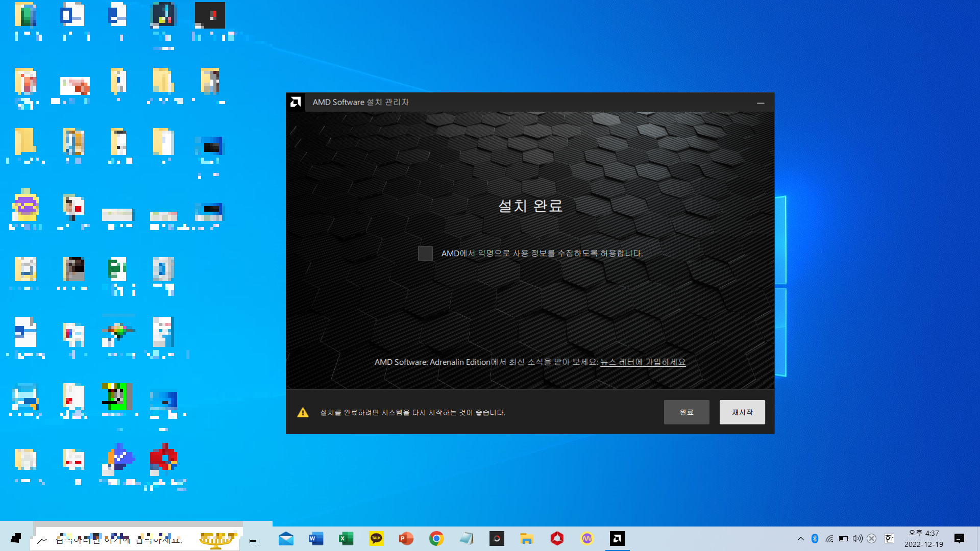Select the AMD installer taskbar icon
This screenshot has height=551, width=980.
tap(617, 539)
